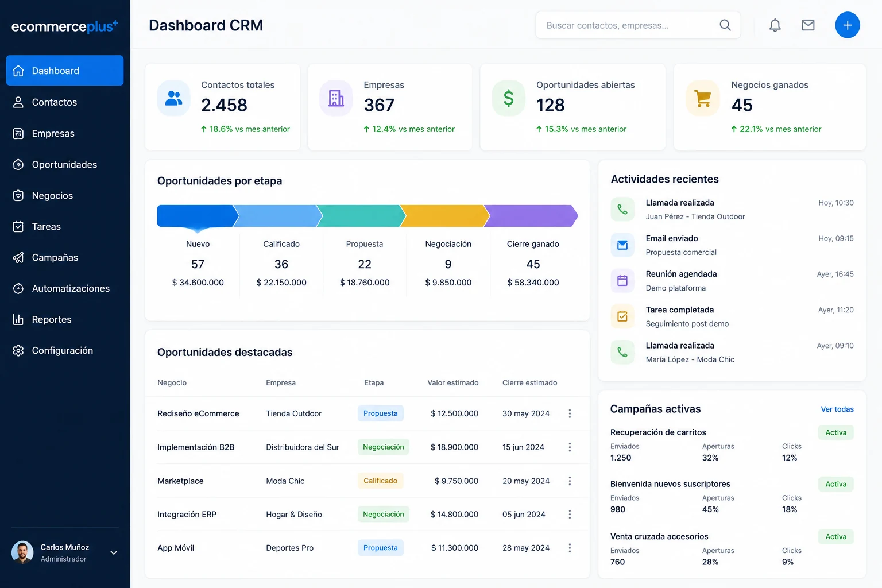Click the Negocio column header
Image resolution: width=882 pixels, height=588 pixels.
[172, 383]
